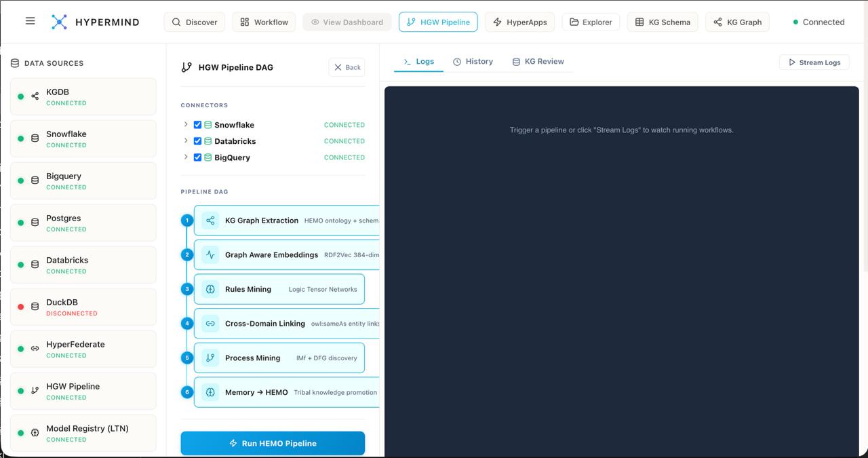Image resolution: width=868 pixels, height=458 pixels.
Task: Open the KG Review tab
Action: (x=538, y=61)
